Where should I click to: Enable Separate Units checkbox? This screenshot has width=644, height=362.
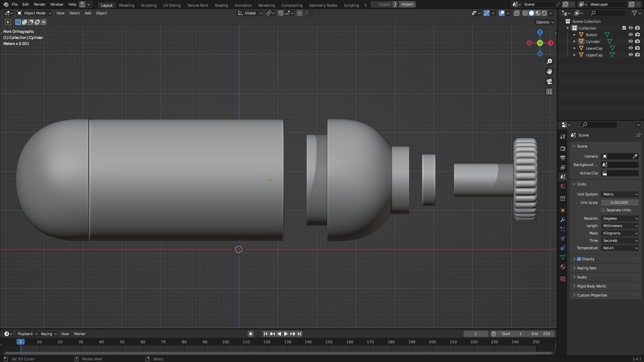click(603, 210)
